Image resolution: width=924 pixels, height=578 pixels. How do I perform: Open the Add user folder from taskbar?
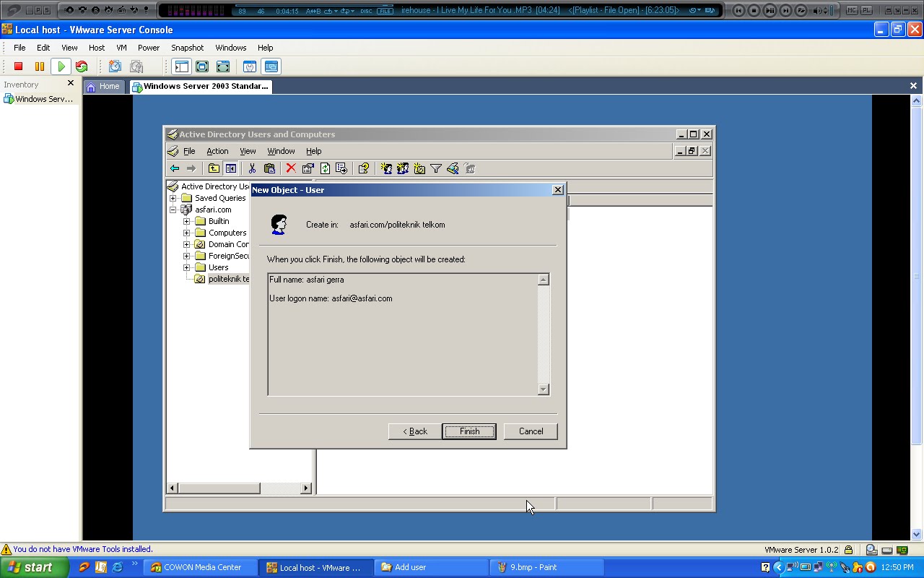pos(432,567)
